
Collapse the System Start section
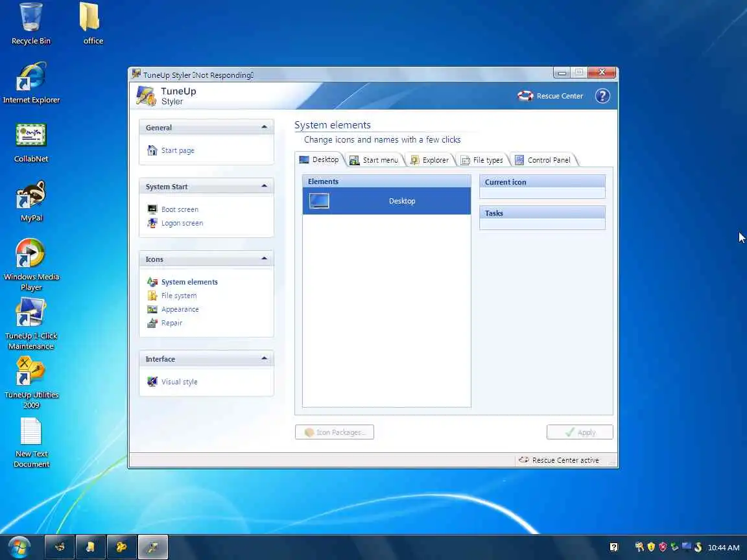click(x=264, y=186)
